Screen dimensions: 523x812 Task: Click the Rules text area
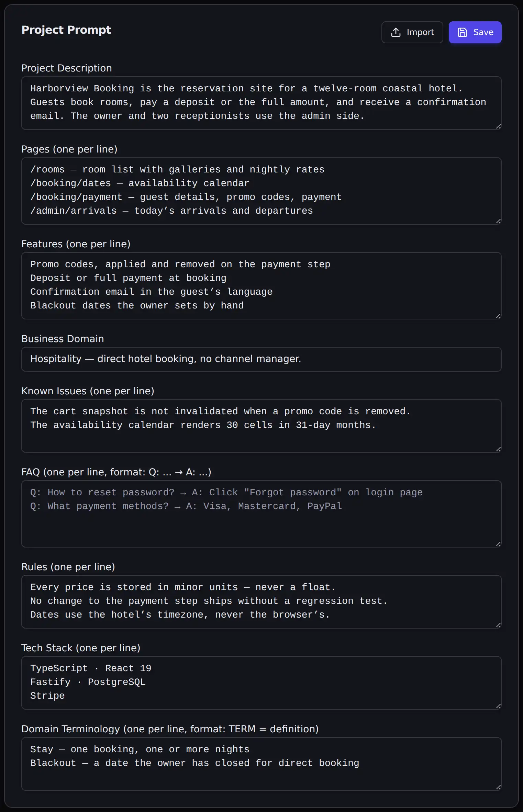[x=261, y=602]
